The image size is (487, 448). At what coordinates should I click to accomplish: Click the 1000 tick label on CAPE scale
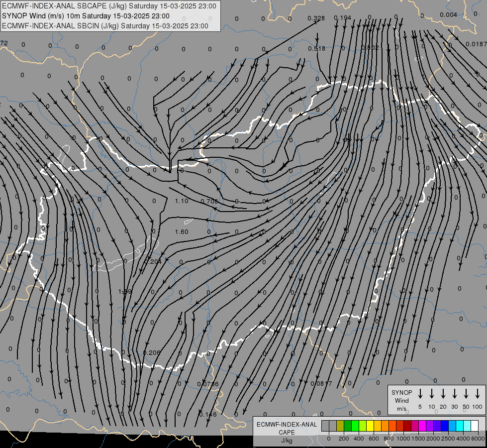click(403, 439)
